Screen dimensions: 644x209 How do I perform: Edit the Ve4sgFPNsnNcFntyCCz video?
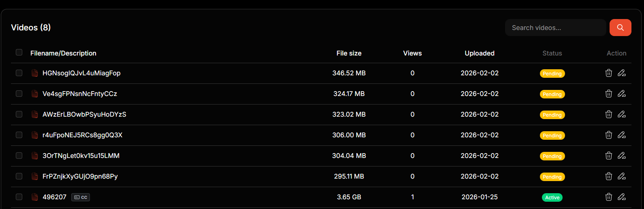point(622,94)
